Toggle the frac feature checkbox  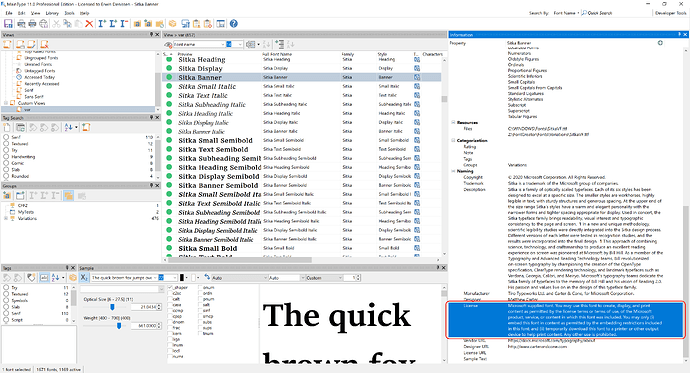(170, 328)
